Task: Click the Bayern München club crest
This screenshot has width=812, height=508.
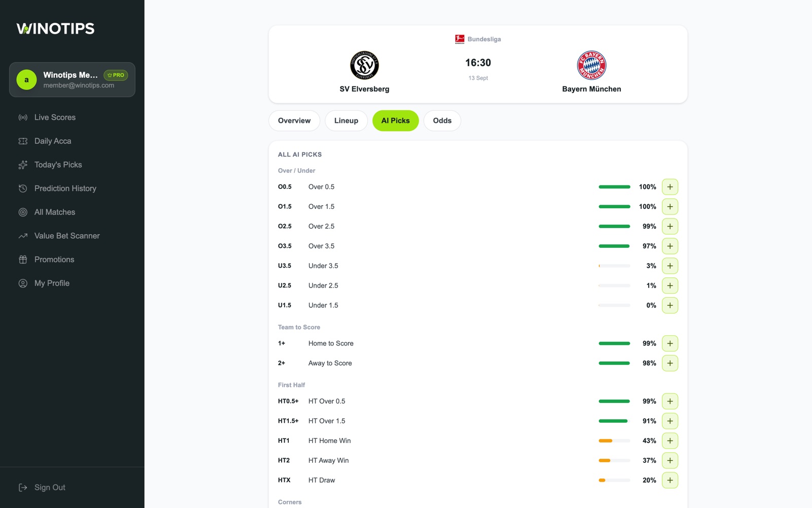Action: coord(592,65)
